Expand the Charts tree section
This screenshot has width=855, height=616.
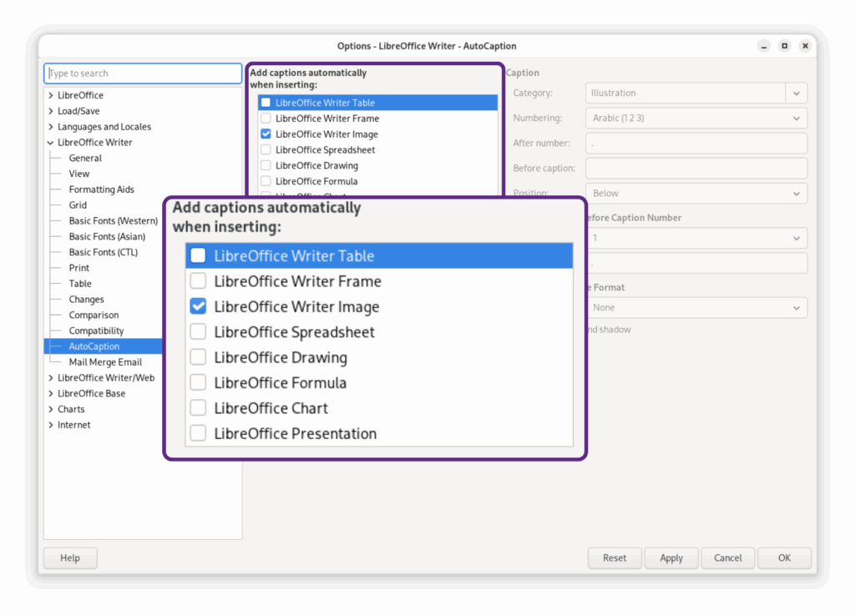pos(51,409)
